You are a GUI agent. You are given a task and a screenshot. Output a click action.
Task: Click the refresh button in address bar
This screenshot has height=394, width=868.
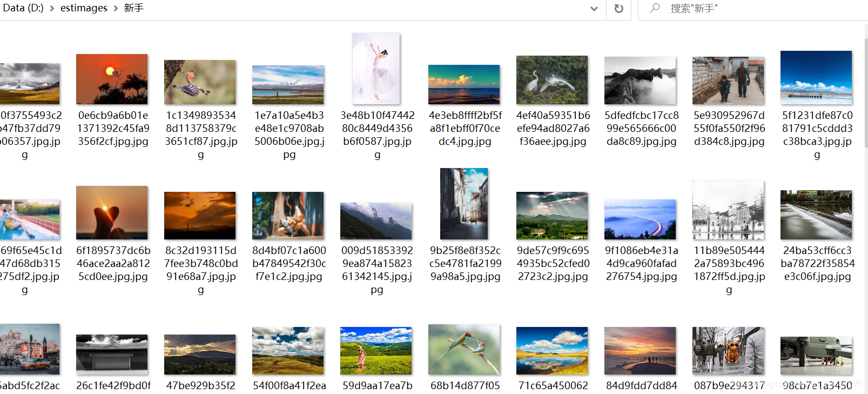(619, 9)
